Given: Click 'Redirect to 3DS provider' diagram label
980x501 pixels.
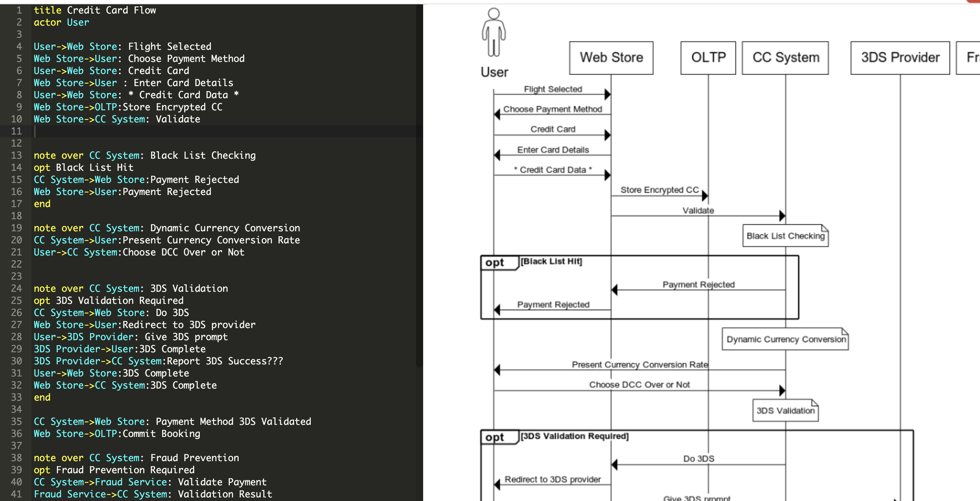Looking at the screenshot, I should pos(552,479).
